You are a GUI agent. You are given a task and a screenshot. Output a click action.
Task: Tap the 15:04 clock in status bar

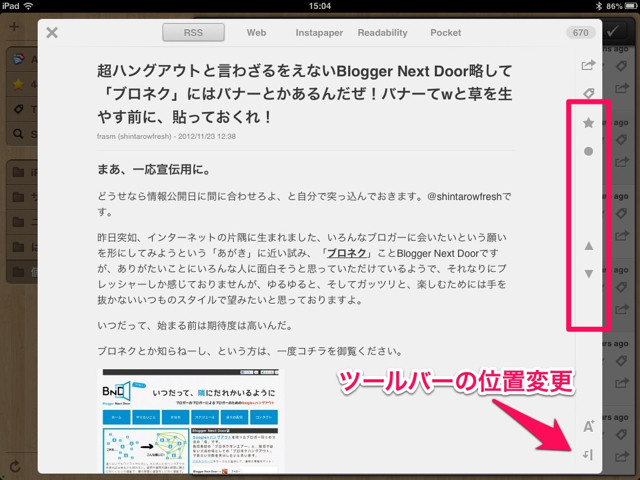point(320,6)
